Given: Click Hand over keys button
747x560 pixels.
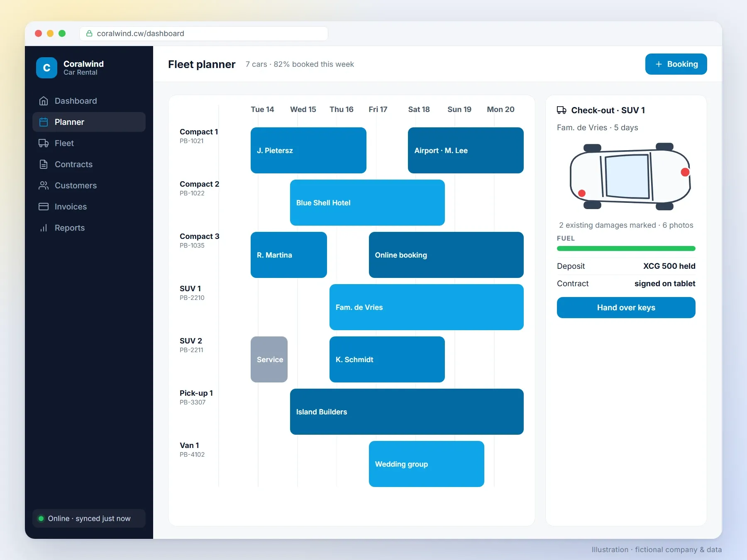Looking at the screenshot, I should [x=626, y=307].
